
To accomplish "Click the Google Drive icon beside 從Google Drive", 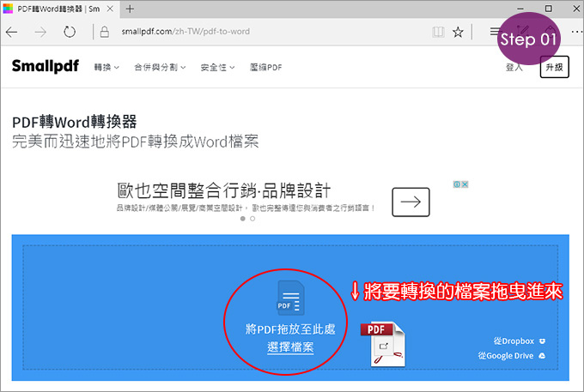I will 542,356.
